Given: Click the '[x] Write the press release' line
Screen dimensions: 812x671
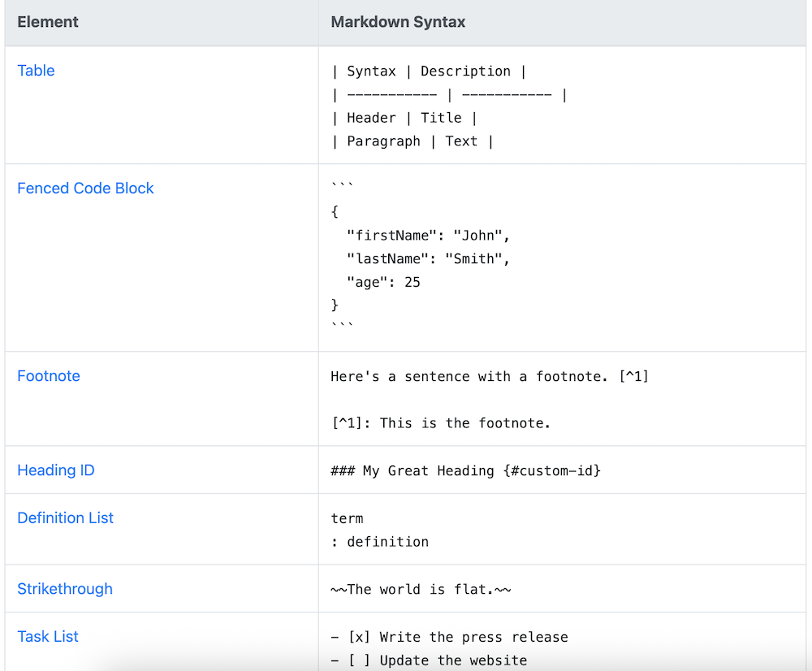Looking at the screenshot, I should (x=450, y=638).
